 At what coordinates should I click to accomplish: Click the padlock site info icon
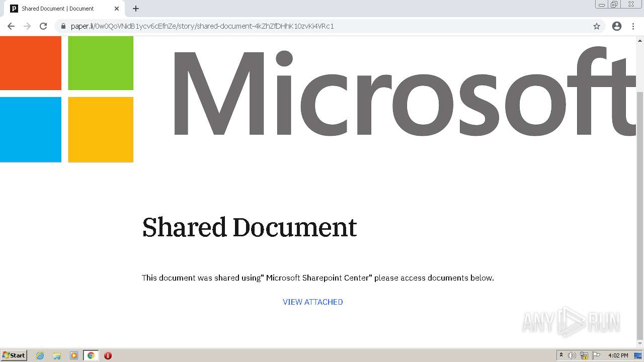point(63,26)
